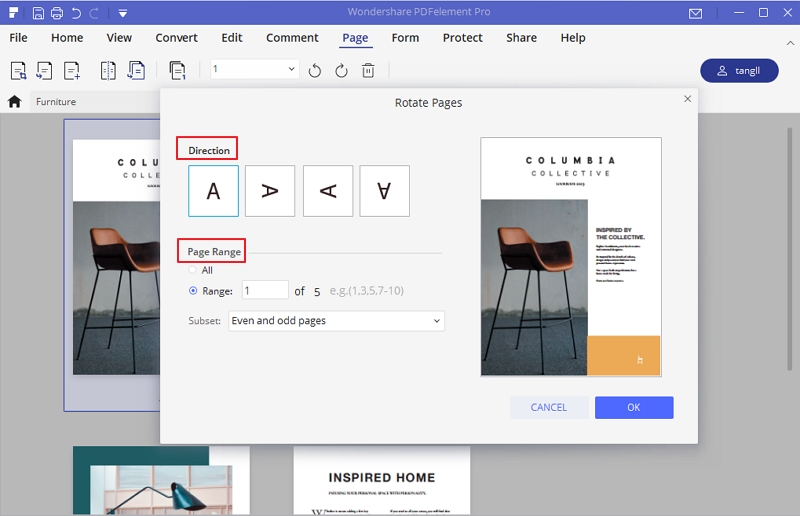Click the CANCEL button
800x516 pixels.
pyautogui.click(x=548, y=407)
